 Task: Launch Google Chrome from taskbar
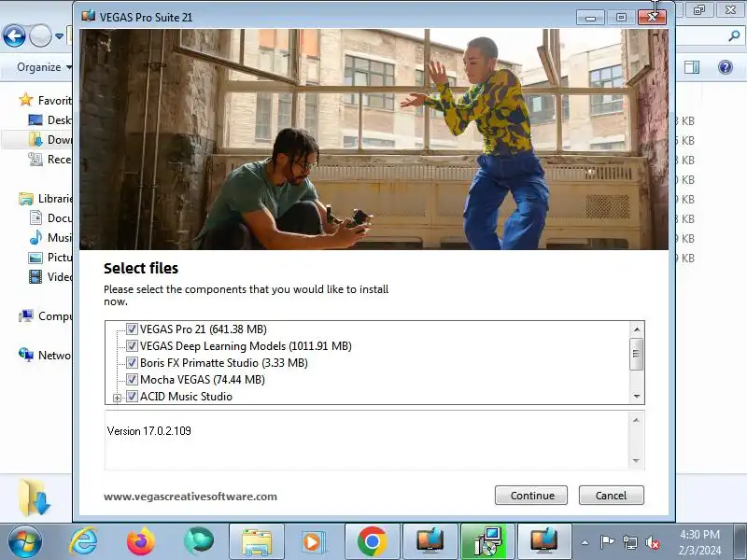coord(372,542)
